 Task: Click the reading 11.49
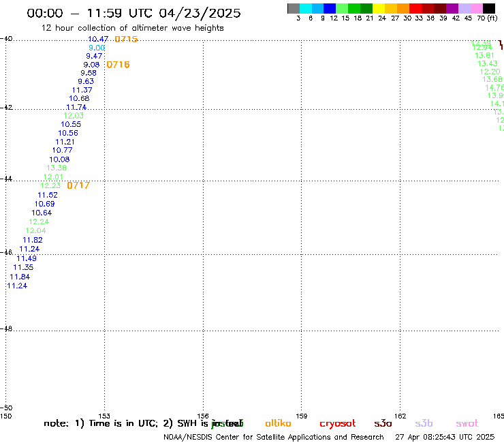(27, 258)
